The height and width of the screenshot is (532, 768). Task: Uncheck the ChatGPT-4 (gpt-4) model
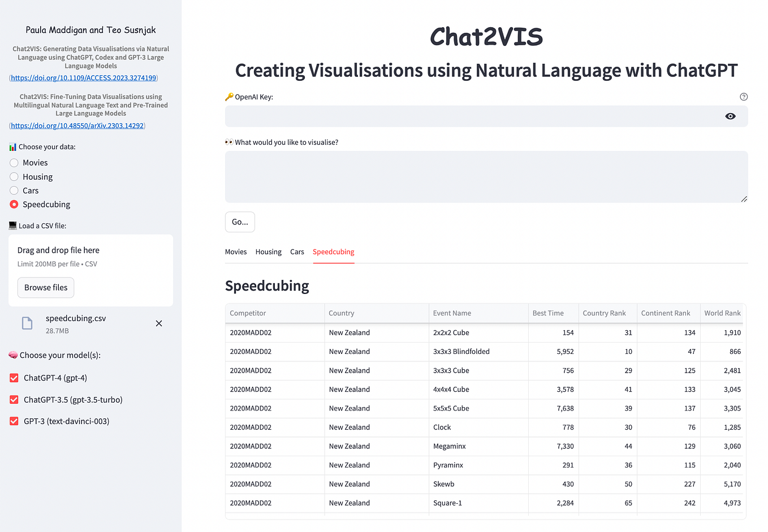(x=14, y=378)
